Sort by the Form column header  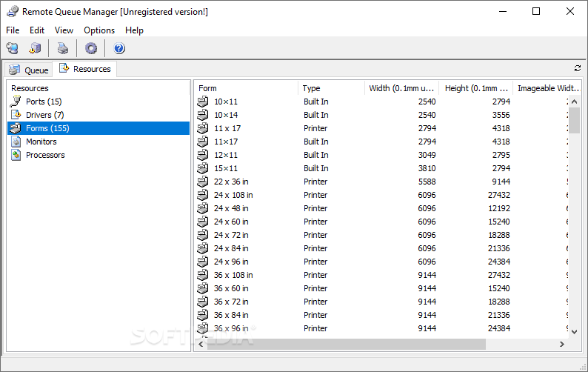pyautogui.click(x=247, y=88)
